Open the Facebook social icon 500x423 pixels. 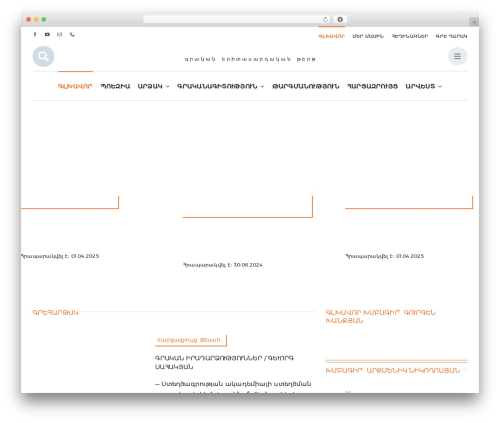35,34
